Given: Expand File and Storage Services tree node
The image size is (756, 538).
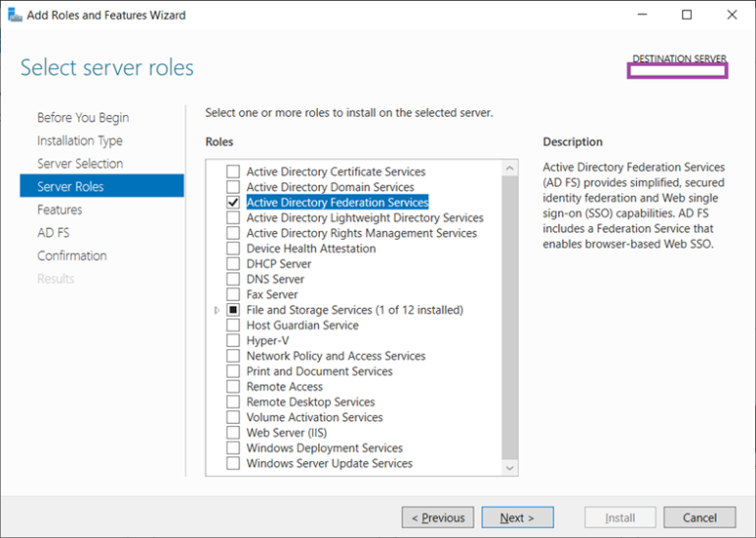Looking at the screenshot, I should (x=217, y=310).
